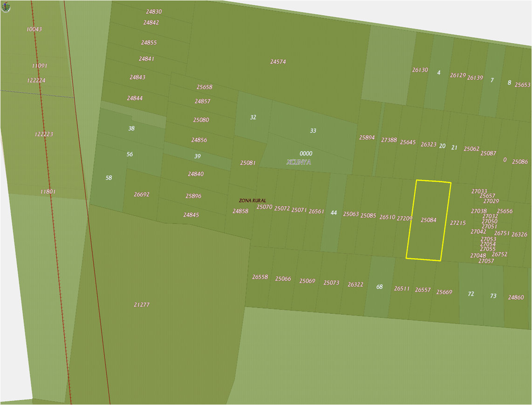This screenshot has height=405, width=532.
Task: Select parcel 58 on the left side
Action: 109,178
